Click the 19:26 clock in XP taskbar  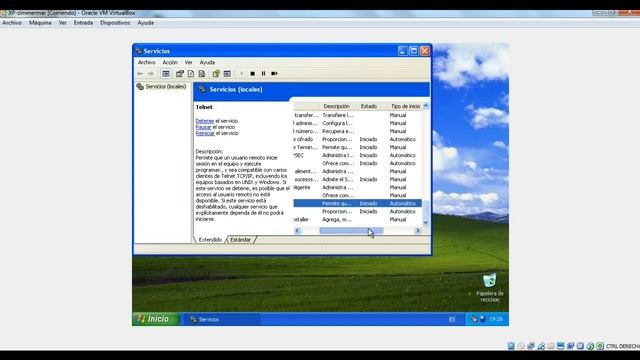point(496,319)
